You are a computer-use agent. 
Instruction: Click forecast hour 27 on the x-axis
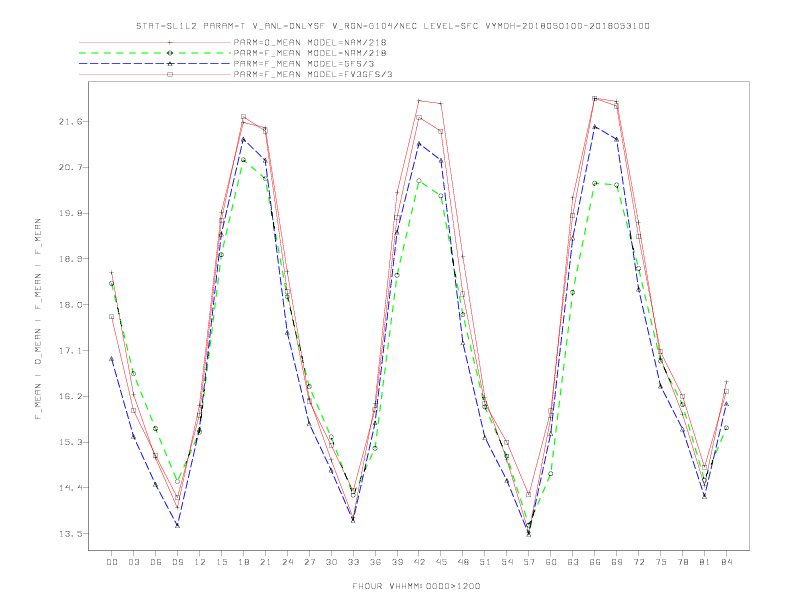tap(309, 562)
